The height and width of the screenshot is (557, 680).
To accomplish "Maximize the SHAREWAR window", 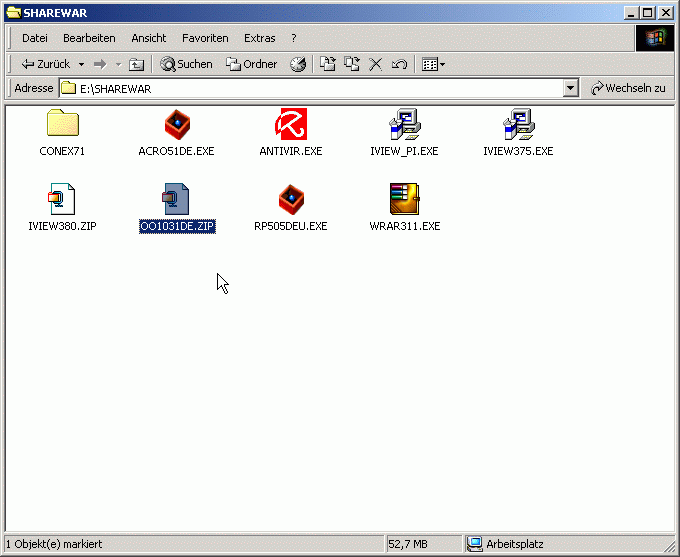I will pos(647,13).
